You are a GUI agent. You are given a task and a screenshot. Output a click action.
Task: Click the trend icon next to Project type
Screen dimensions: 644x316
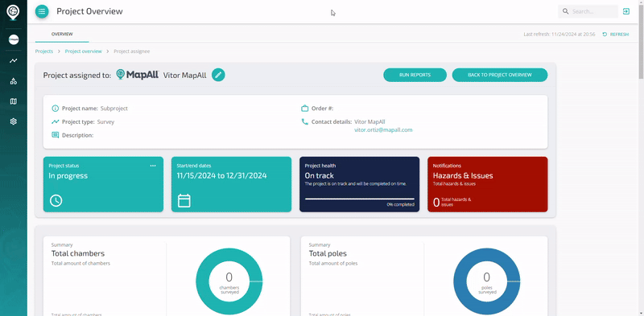(55, 122)
